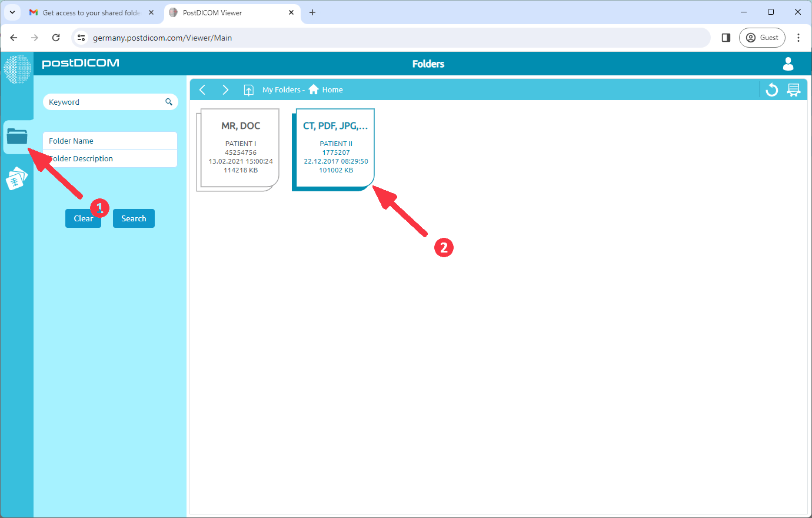812x518 pixels.
Task: Open the Chrome customize menu
Action: [x=798, y=37]
